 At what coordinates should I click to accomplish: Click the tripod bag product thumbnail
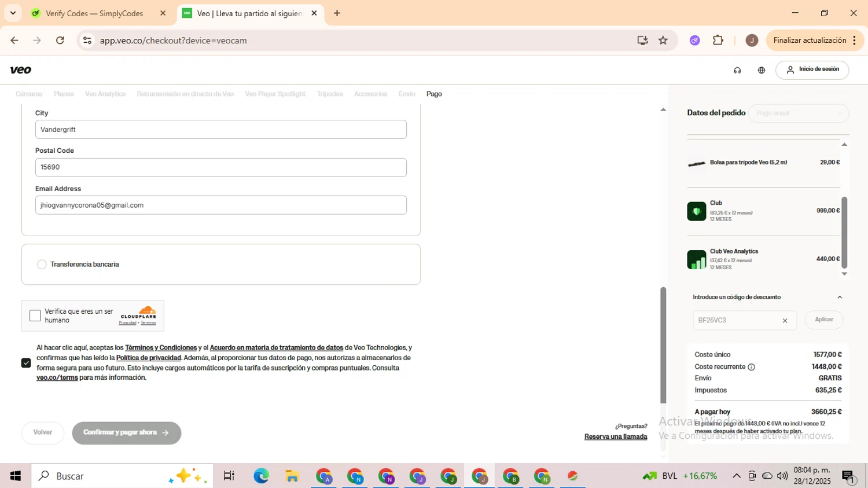point(696,164)
